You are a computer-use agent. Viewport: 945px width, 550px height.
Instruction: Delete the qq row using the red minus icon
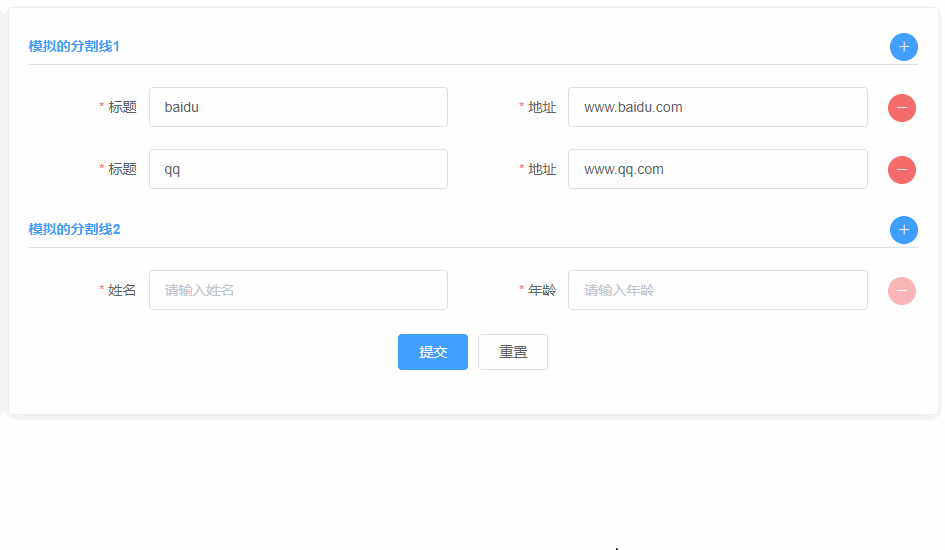click(x=902, y=170)
